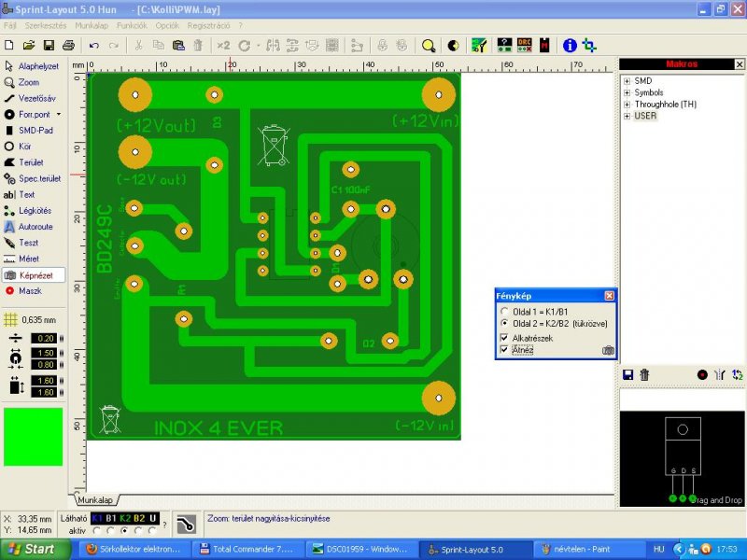Viewport: 747px width, 560px height.
Task: Select the Maszk mask tool
Action: click(x=23, y=291)
